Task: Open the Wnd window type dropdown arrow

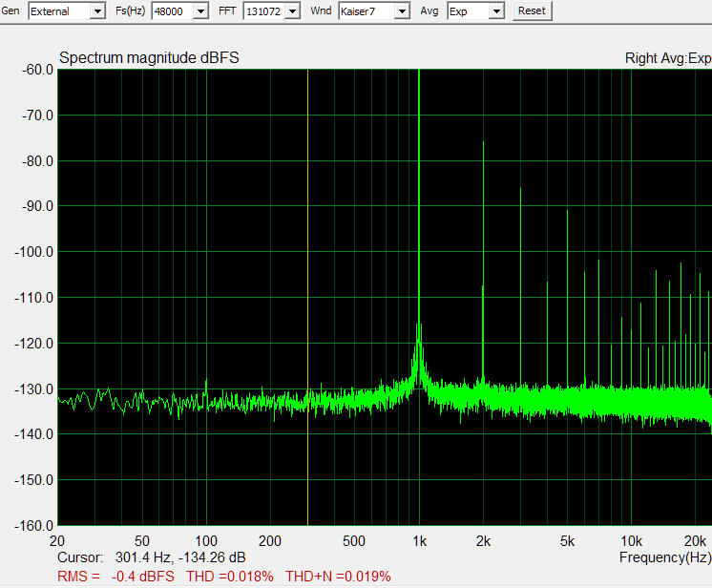Action: pos(402,10)
